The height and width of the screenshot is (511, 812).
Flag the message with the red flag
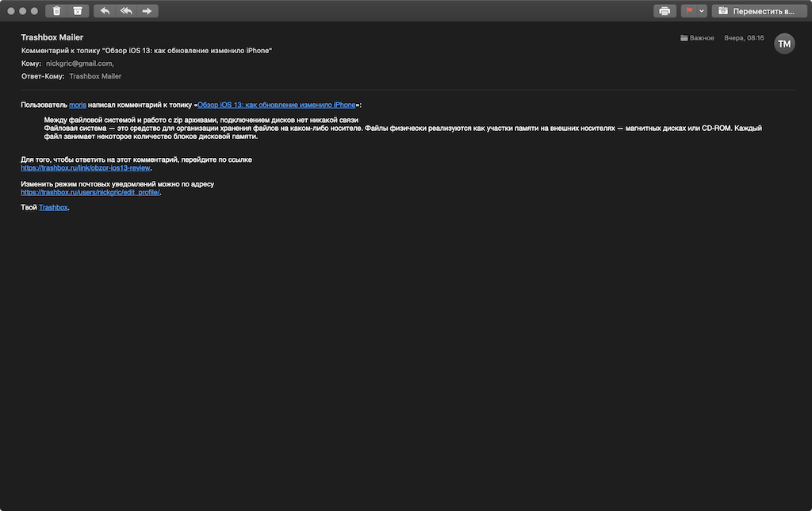689,11
